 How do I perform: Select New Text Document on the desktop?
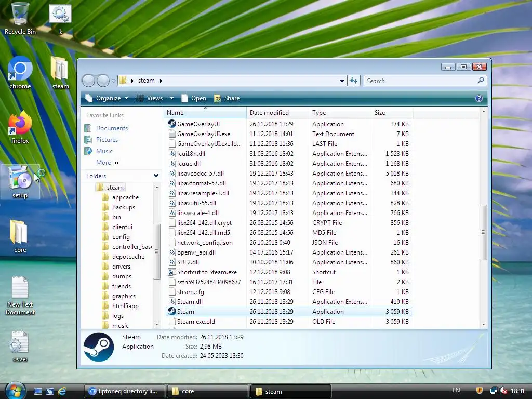click(20, 295)
